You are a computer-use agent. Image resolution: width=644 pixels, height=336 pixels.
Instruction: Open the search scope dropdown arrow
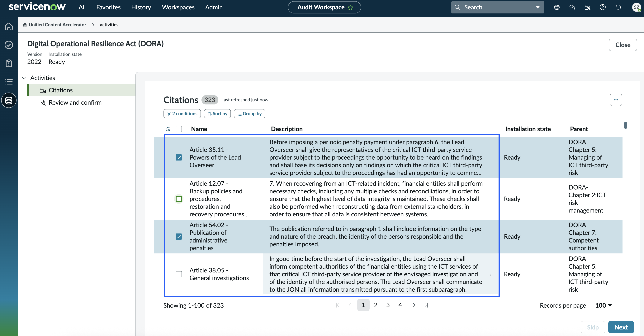point(537,7)
